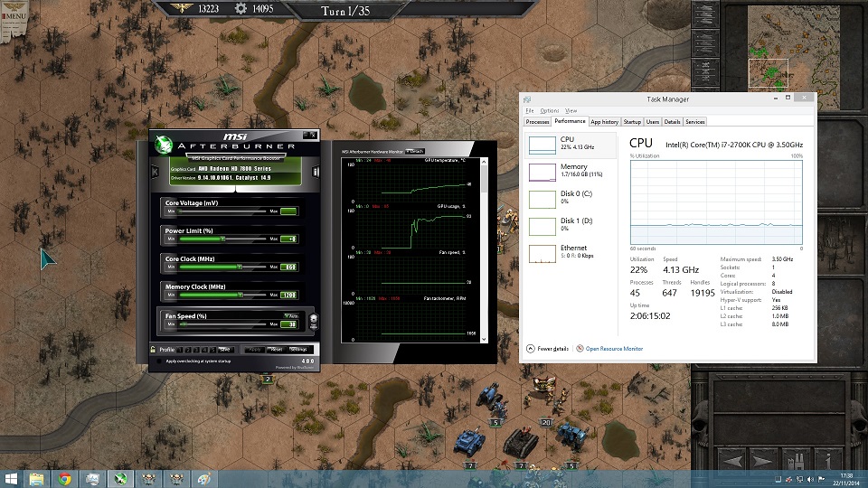
Task: Open MSI Afterburner taskbar icon
Action: tap(120, 479)
